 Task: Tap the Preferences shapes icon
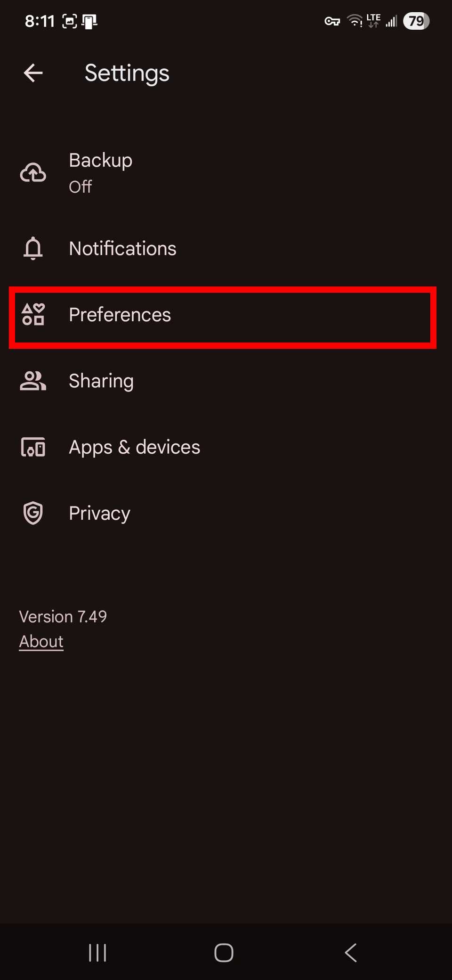(33, 315)
